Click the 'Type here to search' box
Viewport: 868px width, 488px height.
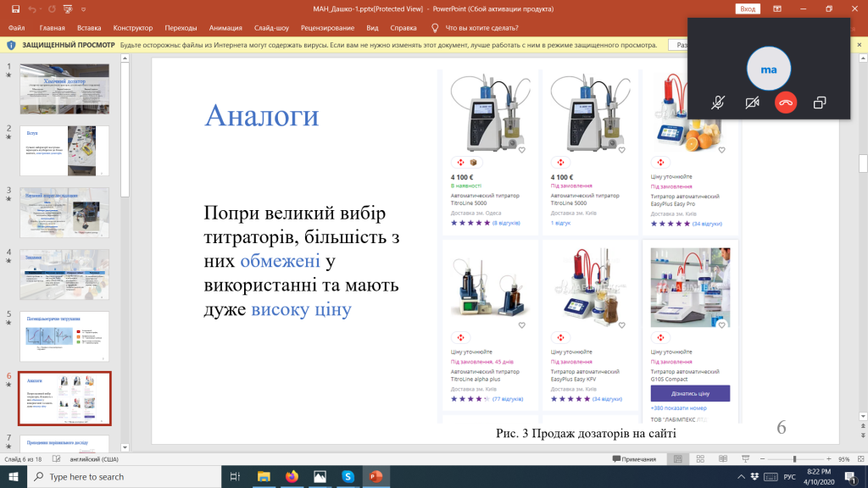pos(125,476)
